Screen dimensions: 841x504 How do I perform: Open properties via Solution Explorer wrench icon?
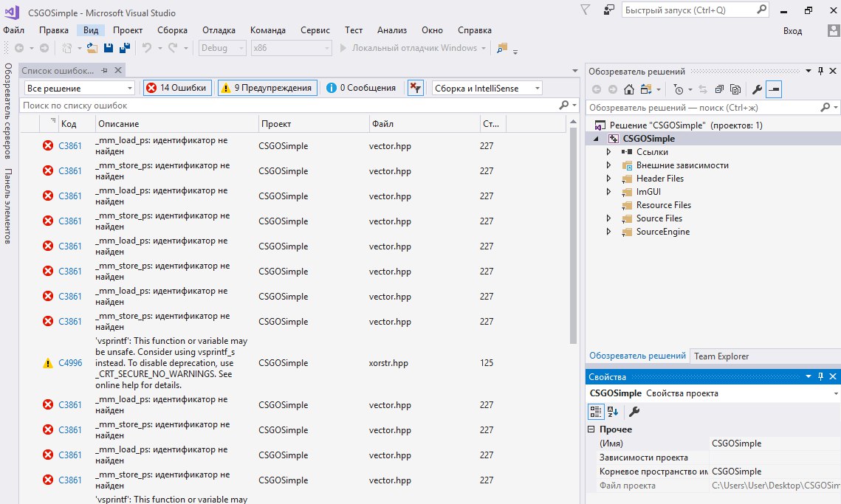(x=757, y=89)
